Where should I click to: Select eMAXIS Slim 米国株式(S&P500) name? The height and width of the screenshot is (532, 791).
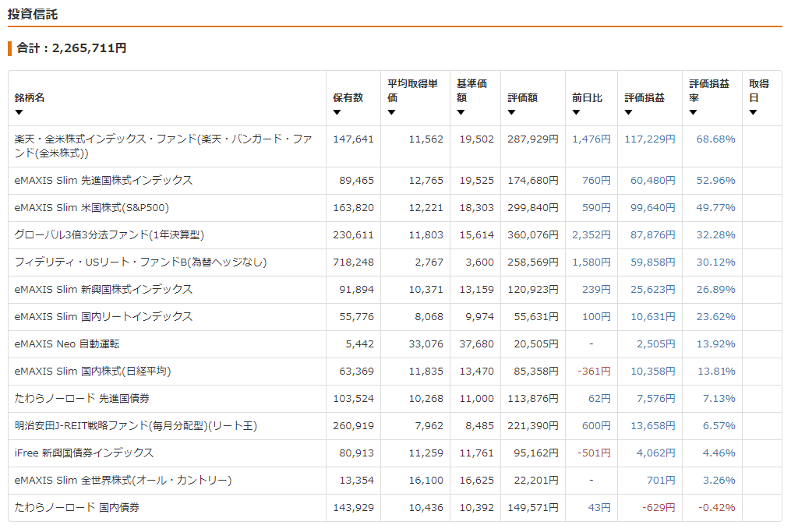tap(91, 208)
